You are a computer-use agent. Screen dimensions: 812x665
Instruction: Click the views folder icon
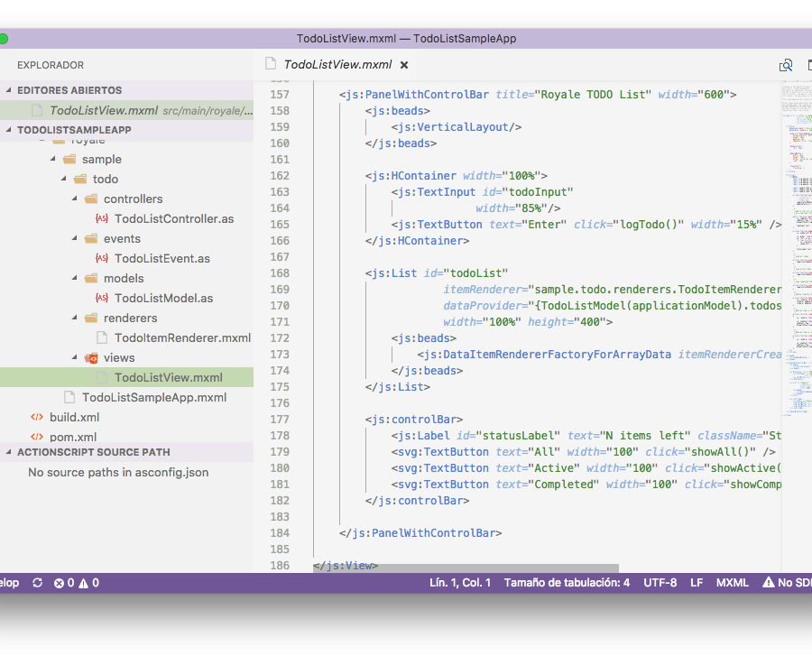91,357
